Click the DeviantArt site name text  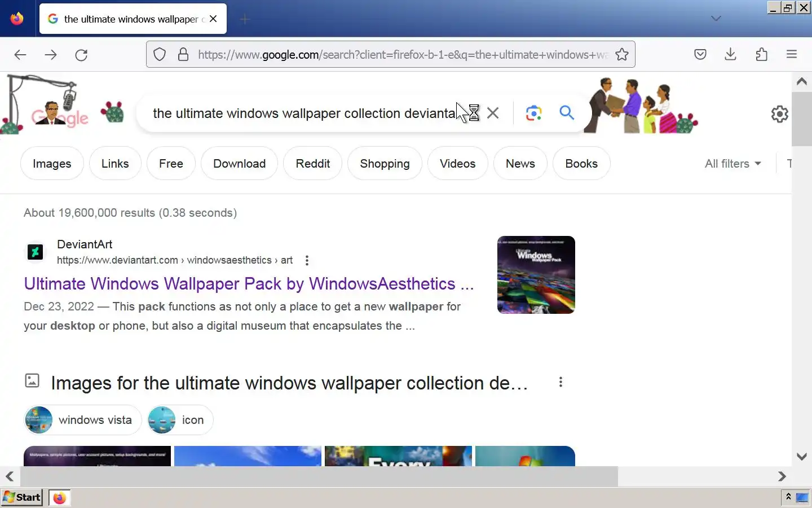85,244
